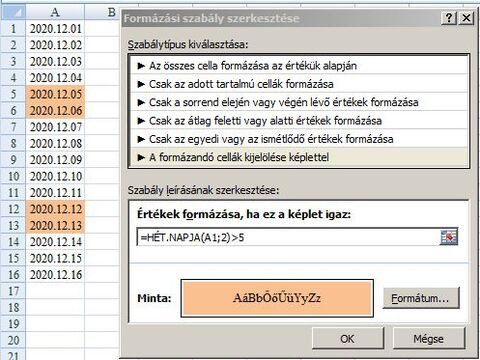Open the Formátum... button

(421, 298)
